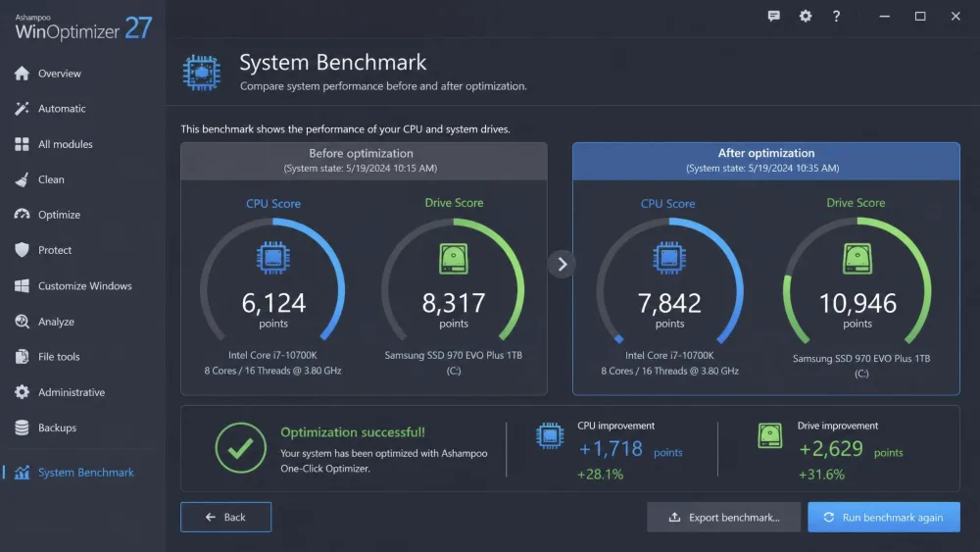The height and width of the screenshot is (552, 980).
Task: Click CPU chip icon in After optimization
Action: (x=669, y=258)
